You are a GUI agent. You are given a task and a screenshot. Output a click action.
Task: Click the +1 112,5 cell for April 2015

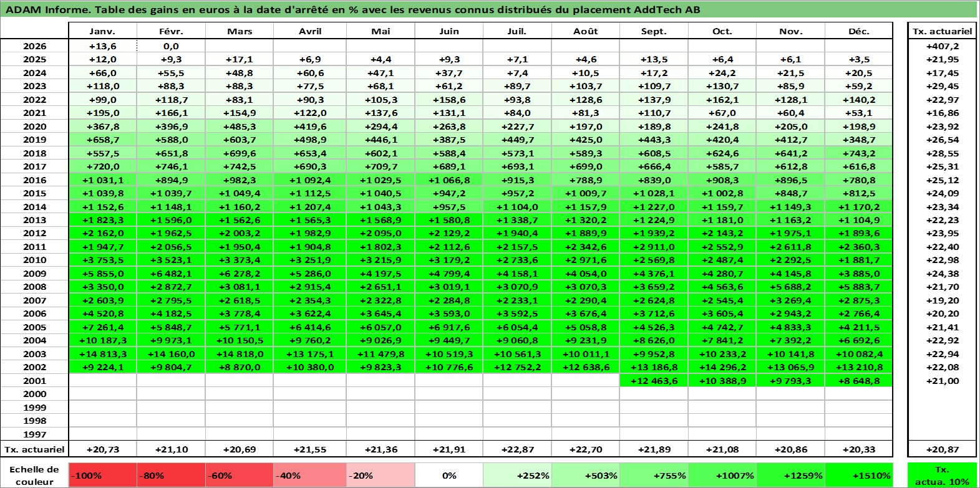tap(310, 193)
